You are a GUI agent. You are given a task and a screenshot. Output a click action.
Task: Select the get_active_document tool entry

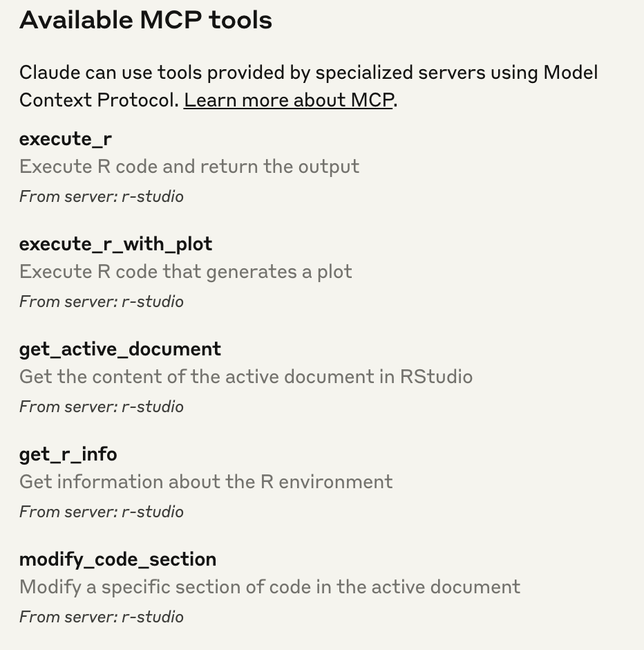click(120, 349)
